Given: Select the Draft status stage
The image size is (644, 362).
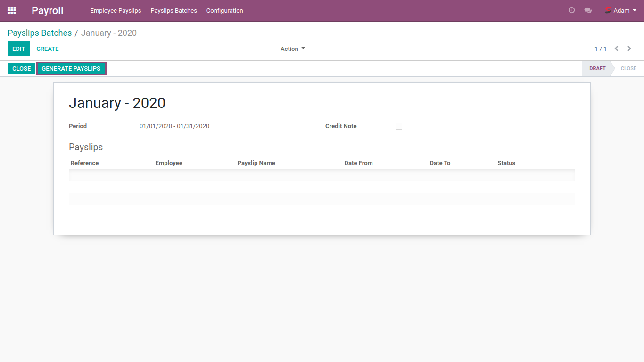Looking at the screenshot, I should (x=597, y=68).
